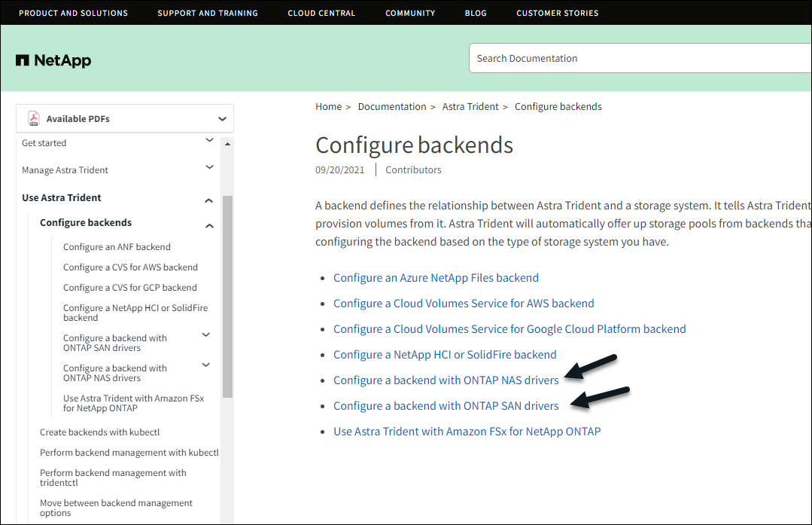Click the Astra Trident breadcrumb

pyautogui.click(x=470, y=106)
